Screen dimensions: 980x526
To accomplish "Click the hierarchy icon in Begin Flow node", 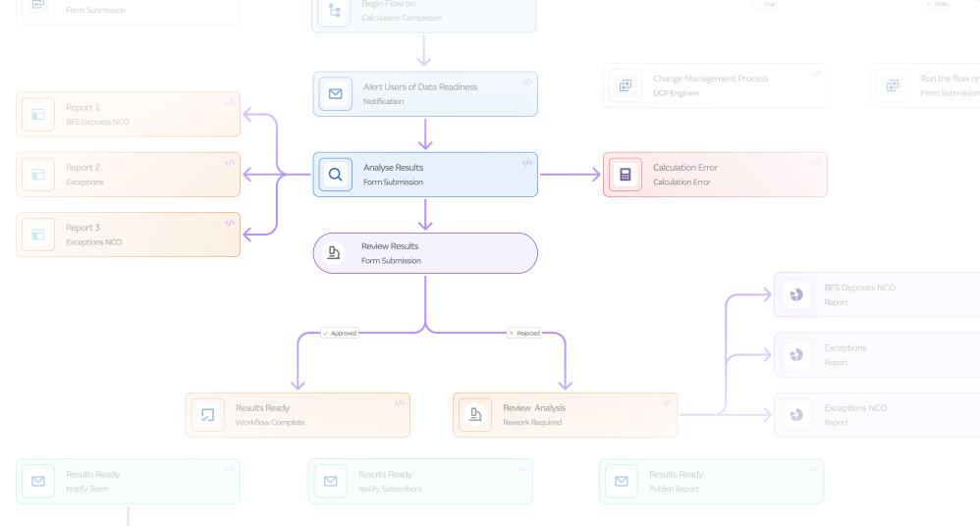I will pos(335,11).
